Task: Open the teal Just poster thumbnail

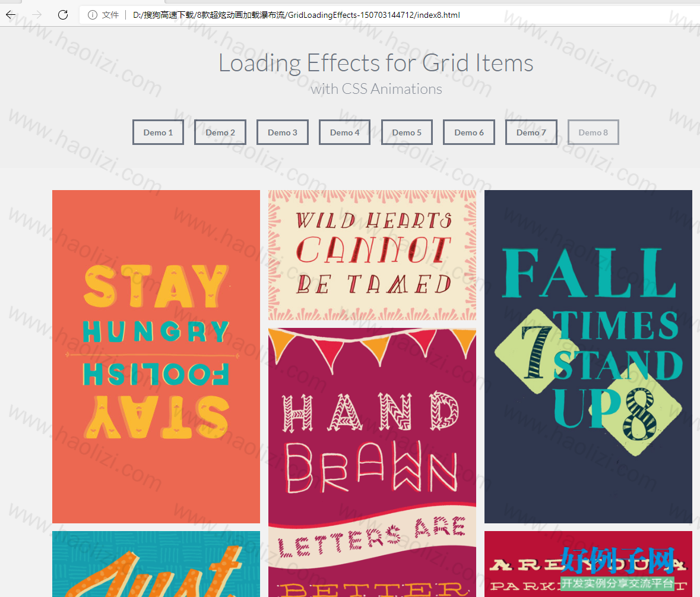Action: pyautogui.click(x=156, y=564)
